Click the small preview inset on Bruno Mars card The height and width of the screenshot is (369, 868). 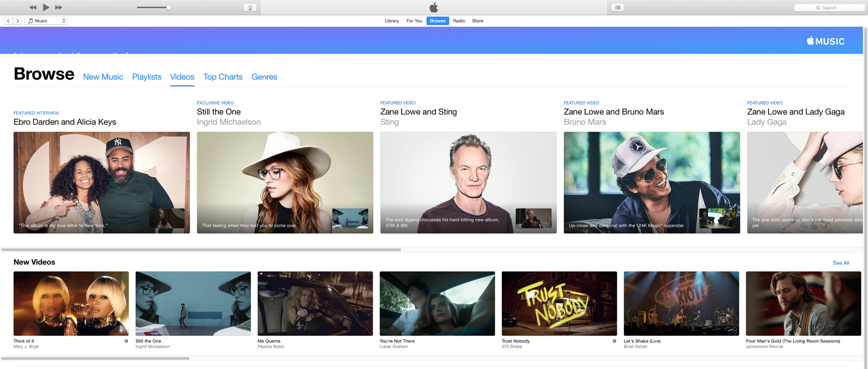(717, 218)
